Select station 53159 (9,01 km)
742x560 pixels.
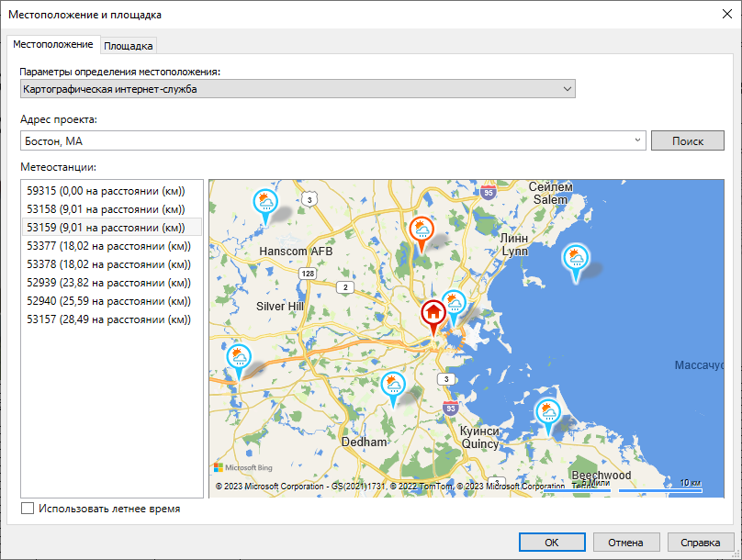112,228
